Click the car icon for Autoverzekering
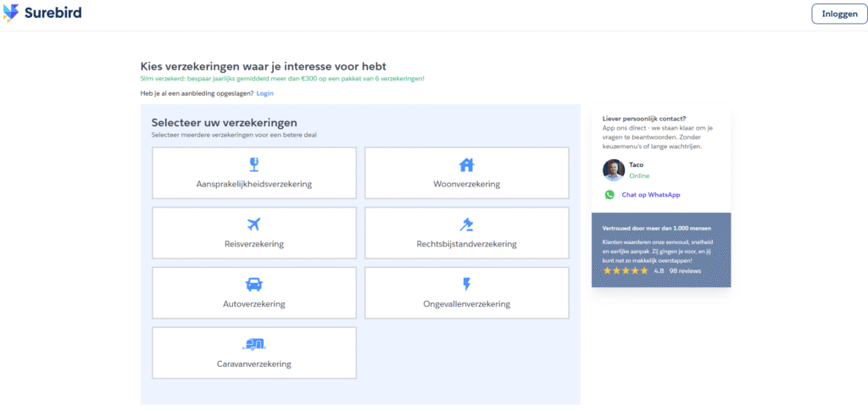 click(x=253, y=285)
